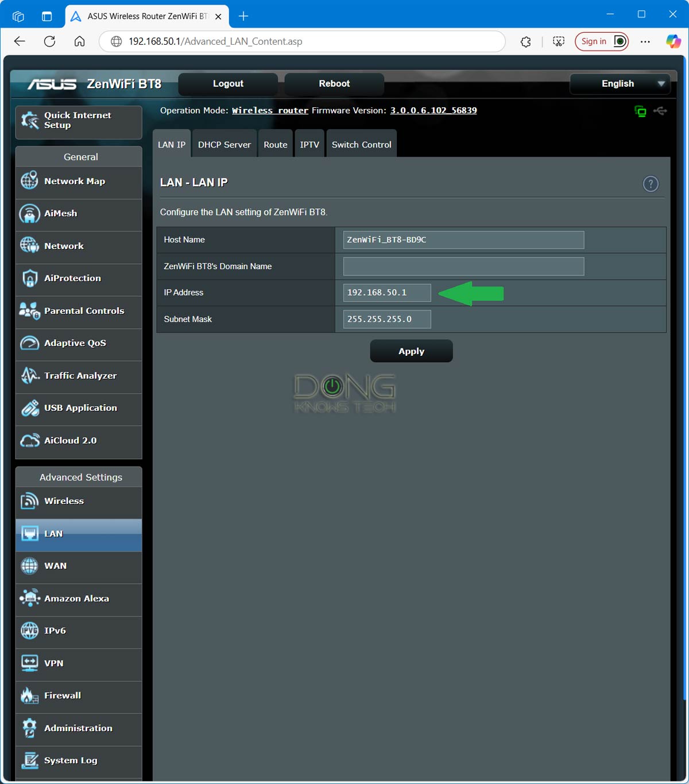Click the WAN globe icon
Viewport: 689px width, 784px height.
pos(29,566)
